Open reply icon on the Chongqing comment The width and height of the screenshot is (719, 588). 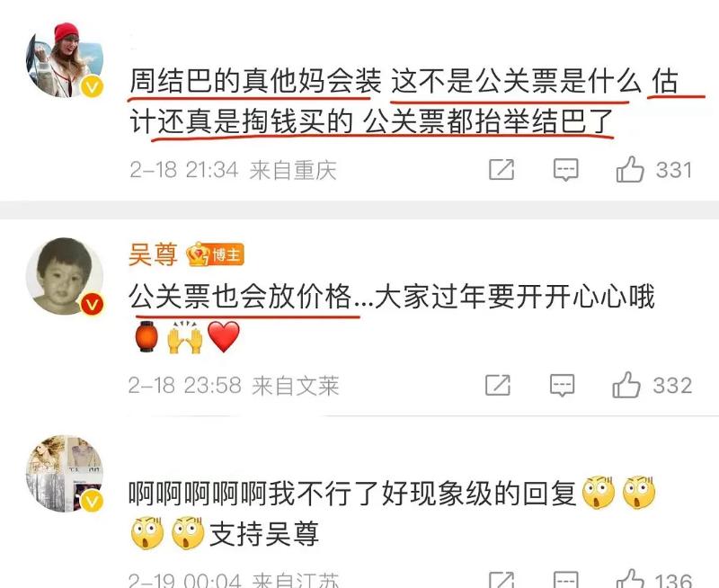tap(566, 170)
